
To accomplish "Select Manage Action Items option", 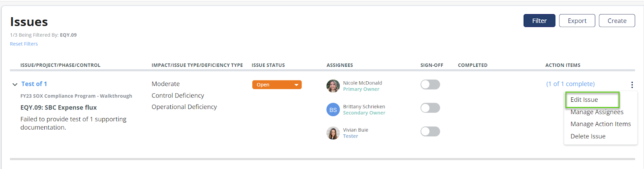I will coord(600,124).
